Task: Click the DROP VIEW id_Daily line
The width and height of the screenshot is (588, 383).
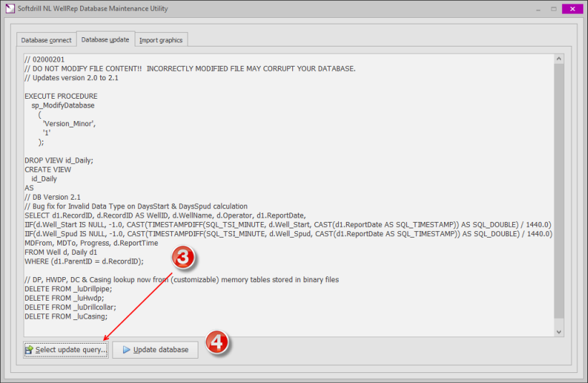Action: coord(59,160)
